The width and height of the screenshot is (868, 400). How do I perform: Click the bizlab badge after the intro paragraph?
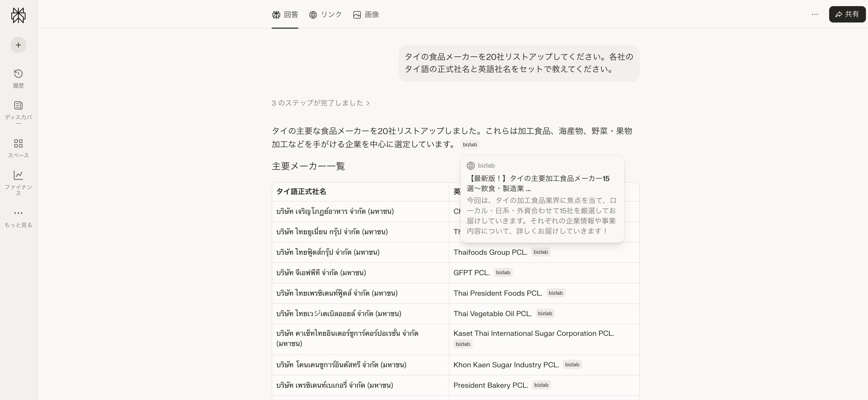[470, 144]
